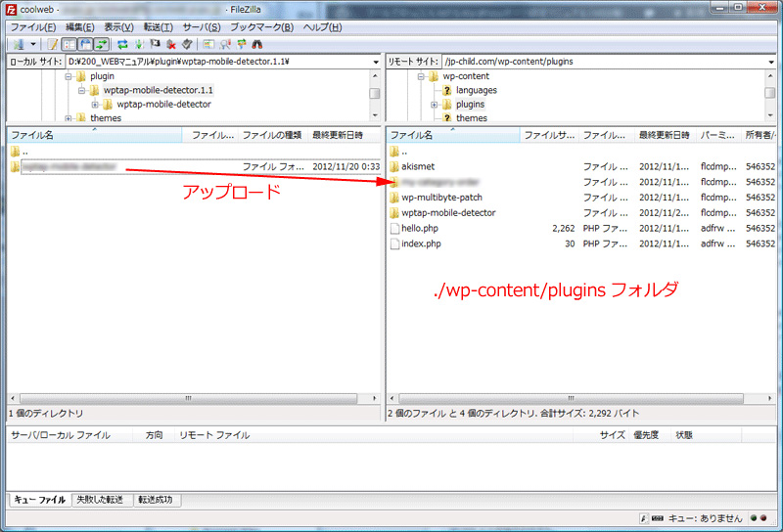Open the ファイル(F) menu

click(33, 27)
